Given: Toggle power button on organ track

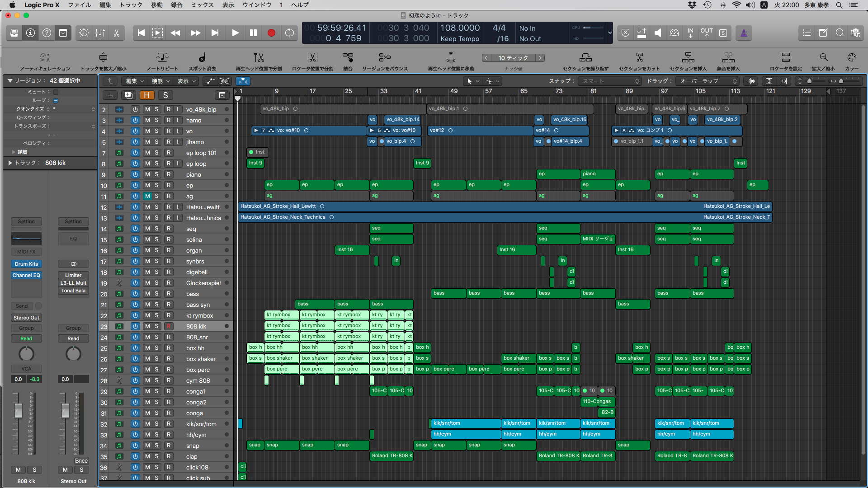Looking at the screenshot, I should tap(135, 250).
